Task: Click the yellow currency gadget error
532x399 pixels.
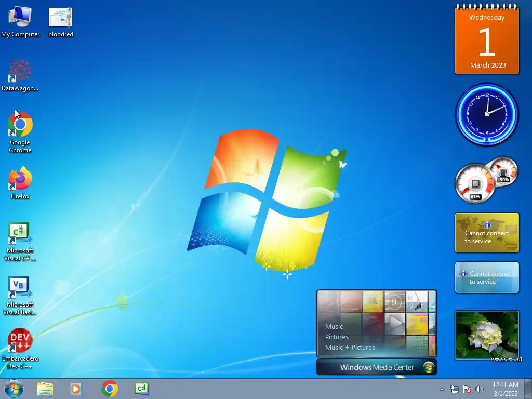Action: 487,233
